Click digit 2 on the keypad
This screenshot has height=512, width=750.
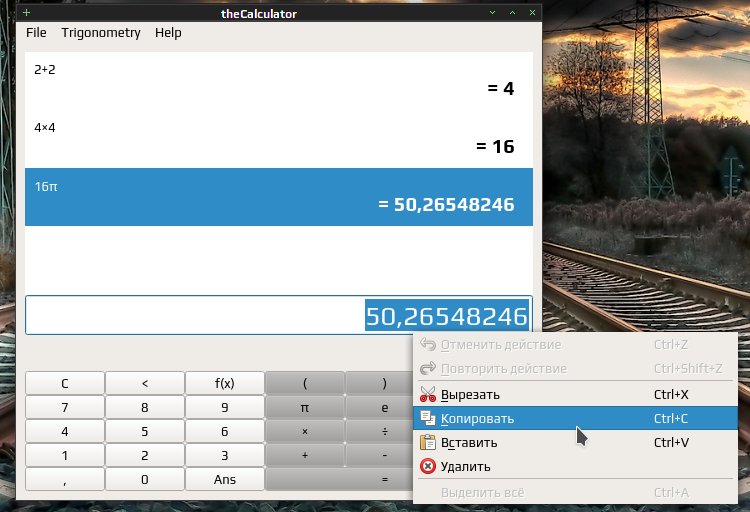click(x=144, y=456)
